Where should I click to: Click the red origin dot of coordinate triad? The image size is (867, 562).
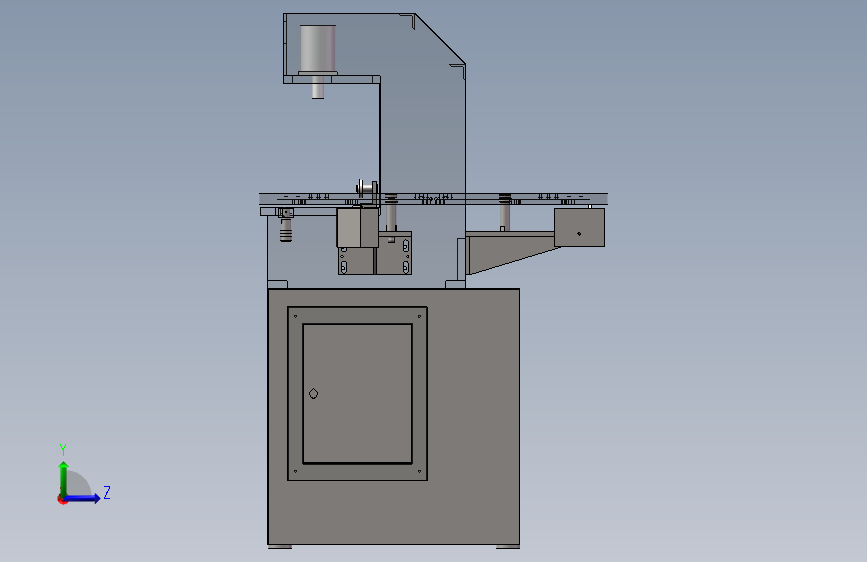(62, 499)
